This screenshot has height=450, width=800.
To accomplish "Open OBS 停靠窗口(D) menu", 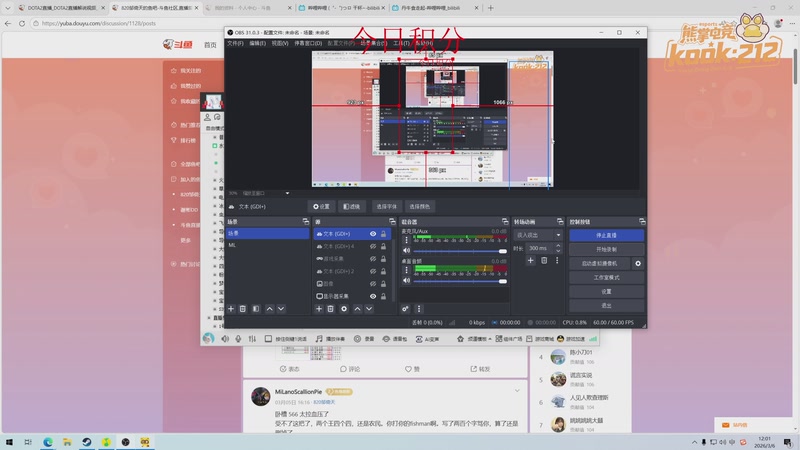I will (308, 43).
